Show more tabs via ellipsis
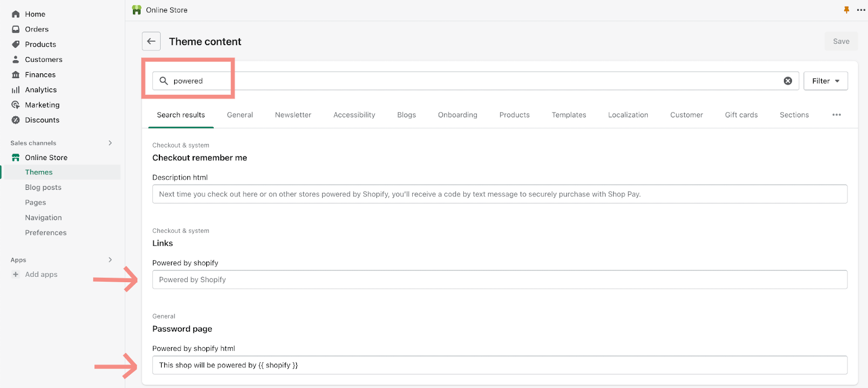Screen dimensions: 868x388 tap(837, 115)
